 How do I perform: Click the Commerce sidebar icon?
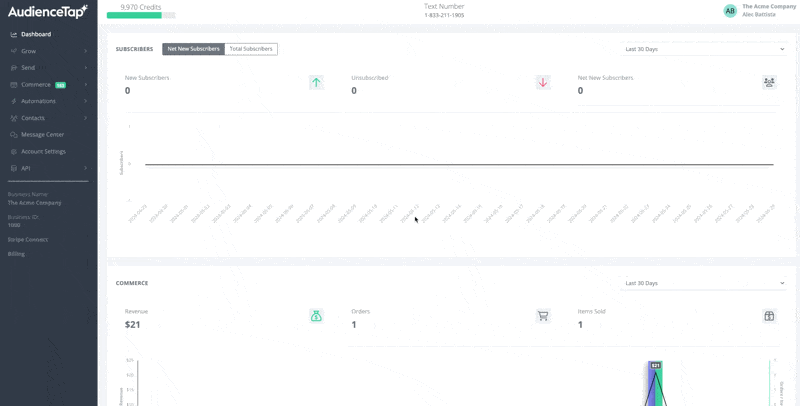[14, 85]
